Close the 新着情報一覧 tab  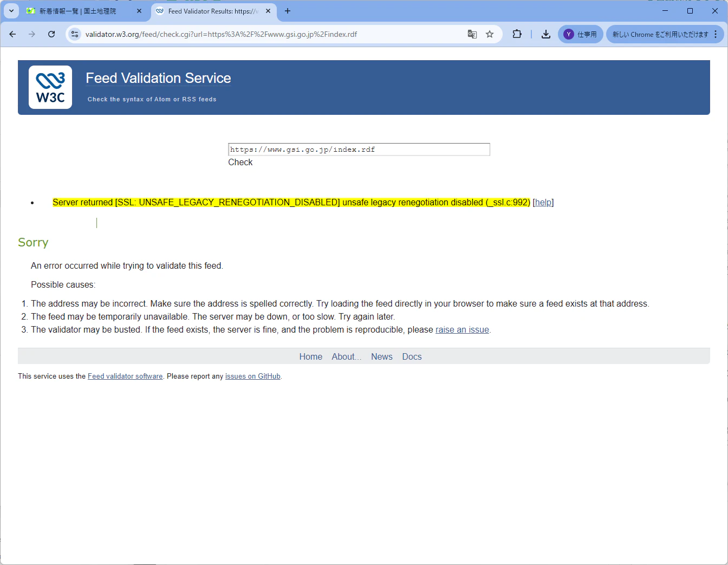tap(139, 11)
